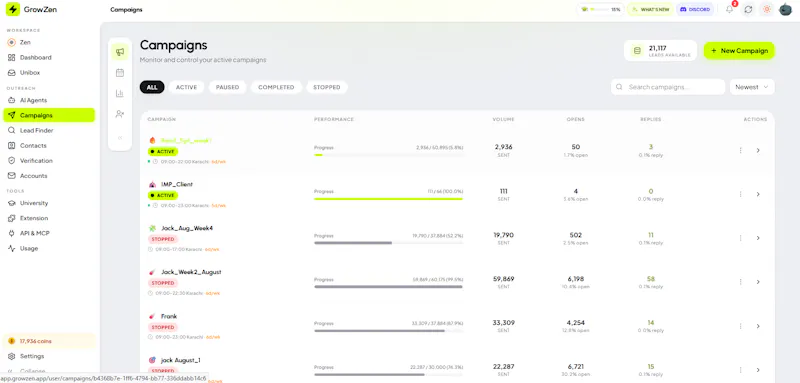Open the Frank campaign name
This screenshot has height=383, width=800.
169,316
